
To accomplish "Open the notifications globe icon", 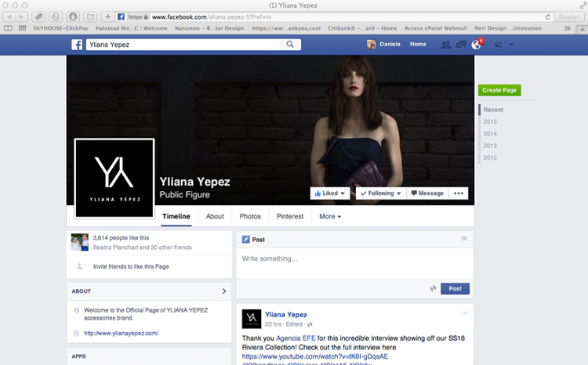I will coord(476,45).
